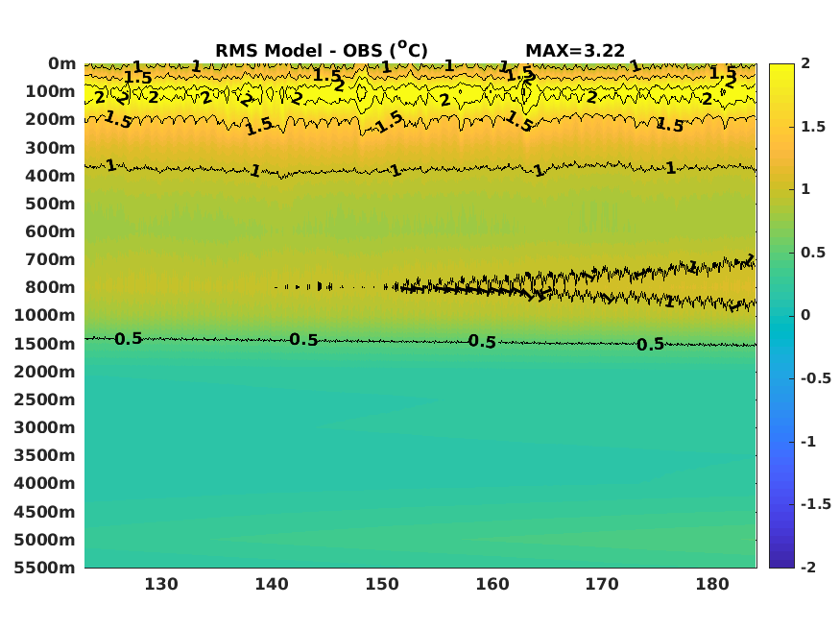Pick the "150" longitude axis label
Viewport: 840px width, 630px height.
[382, 584]
